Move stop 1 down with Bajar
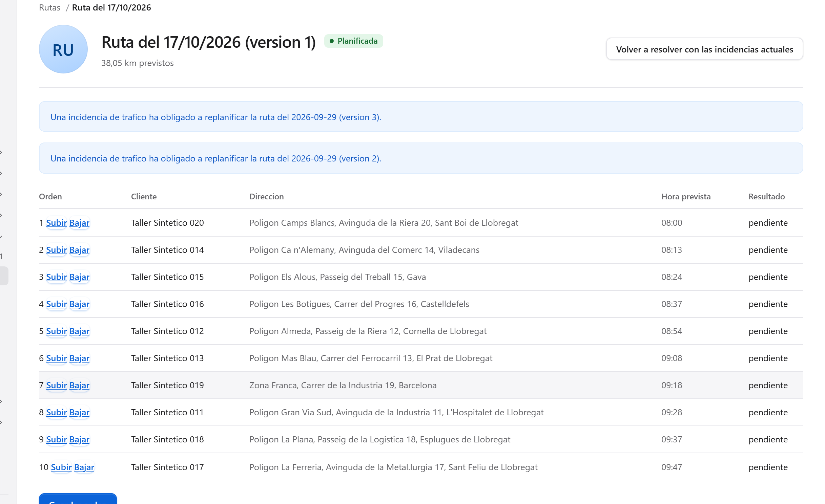The height and width of the screenshot is (504, 825). pos(79,223)
